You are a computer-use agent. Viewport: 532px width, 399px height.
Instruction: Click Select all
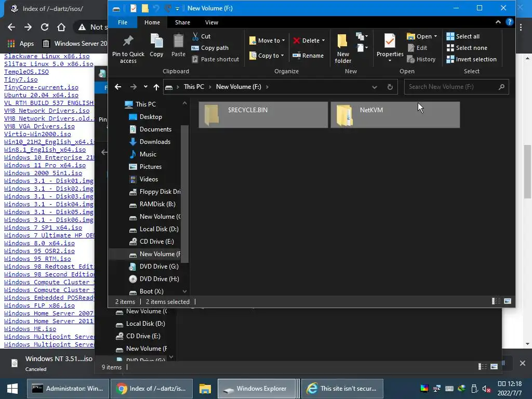463,36
